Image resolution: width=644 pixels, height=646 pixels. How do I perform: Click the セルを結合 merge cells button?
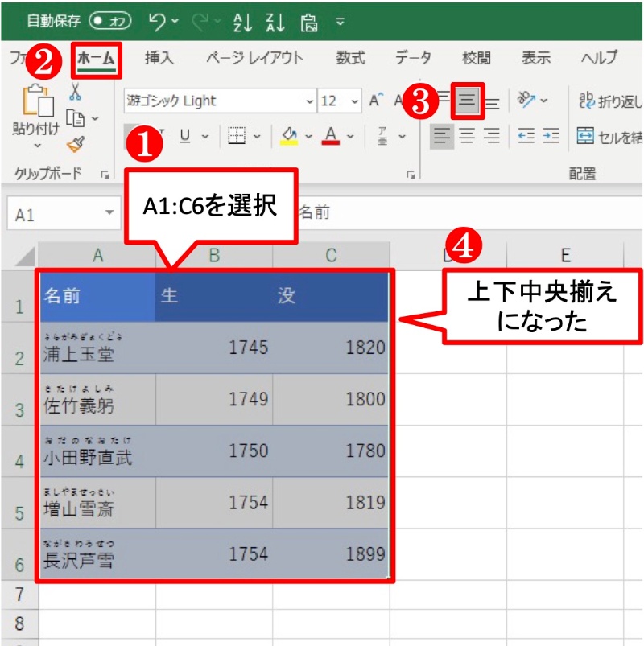[x=610, y=135]
